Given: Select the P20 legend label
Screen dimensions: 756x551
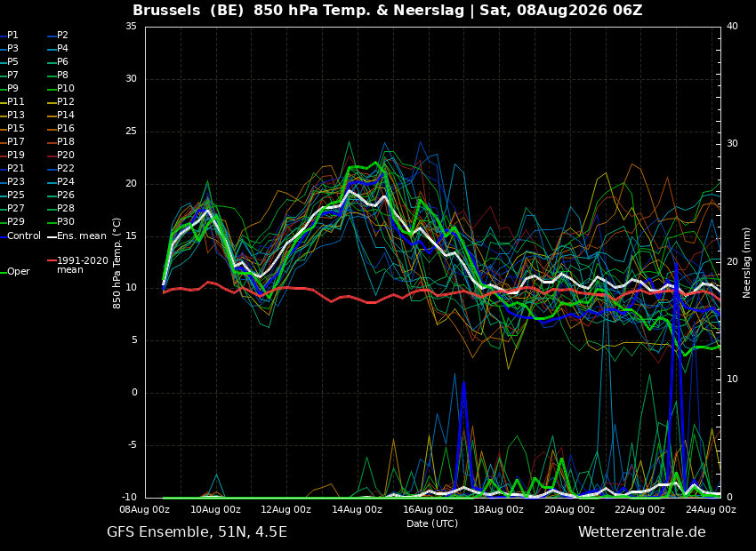Looking at the screenshot, I should coord(66,156).
